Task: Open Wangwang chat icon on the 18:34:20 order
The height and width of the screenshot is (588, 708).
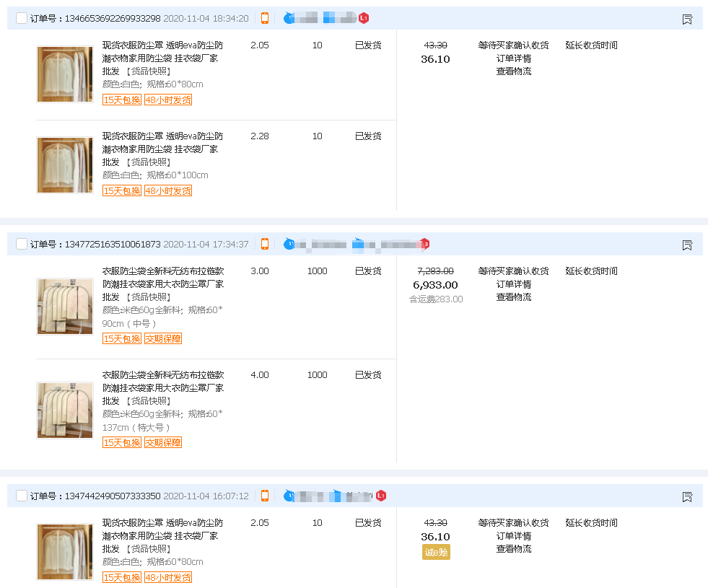Action: pyautogui.click(x=289, y=18)
